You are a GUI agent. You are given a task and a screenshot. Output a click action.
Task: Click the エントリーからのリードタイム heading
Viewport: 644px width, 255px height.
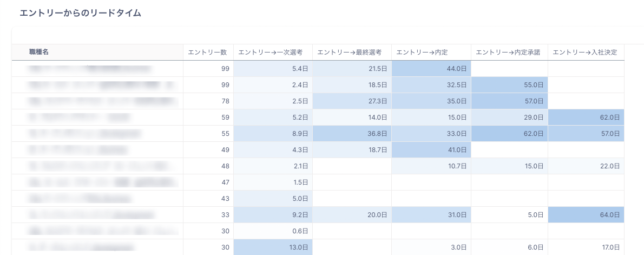click(x=80, y=14)
